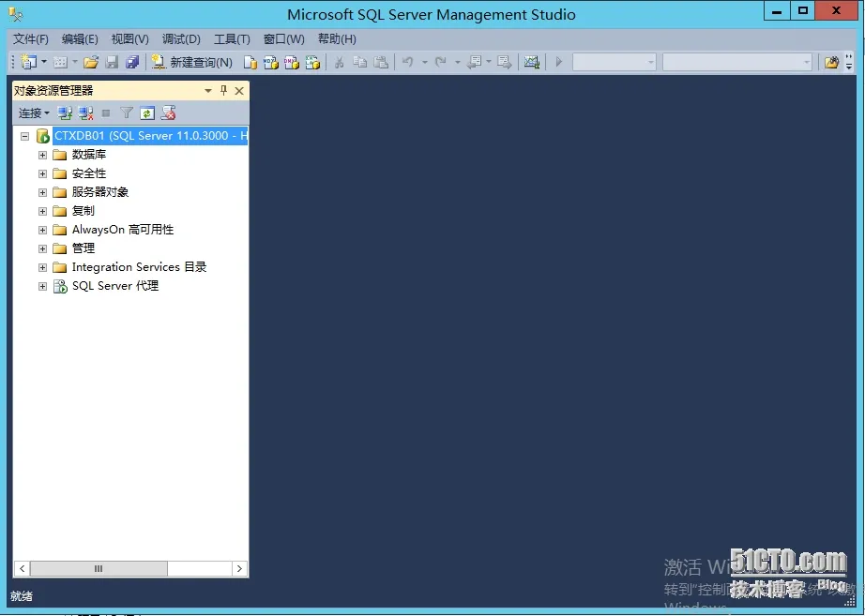
Task: Select the 安全性 tree item
Action: [89, 173]
